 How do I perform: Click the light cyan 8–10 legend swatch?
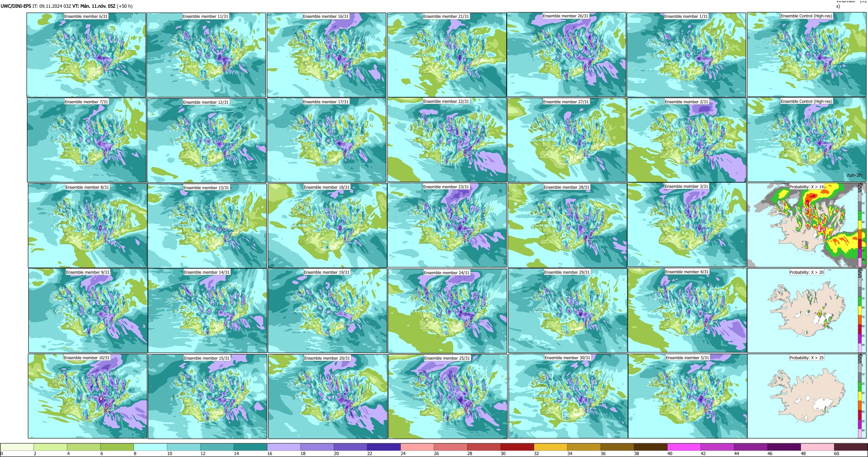[x=150, y=447]
